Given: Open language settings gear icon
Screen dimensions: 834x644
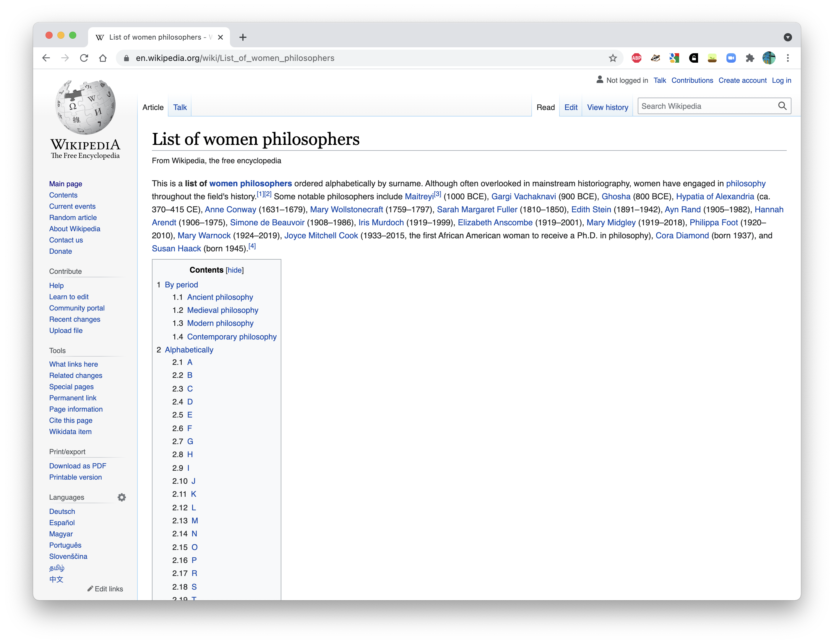Looking at the screenshot, I should point(121,497).
